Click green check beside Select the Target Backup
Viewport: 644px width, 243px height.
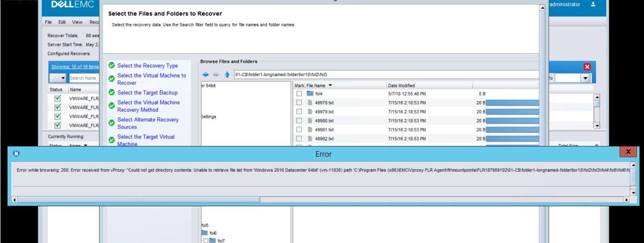[111, 93]
